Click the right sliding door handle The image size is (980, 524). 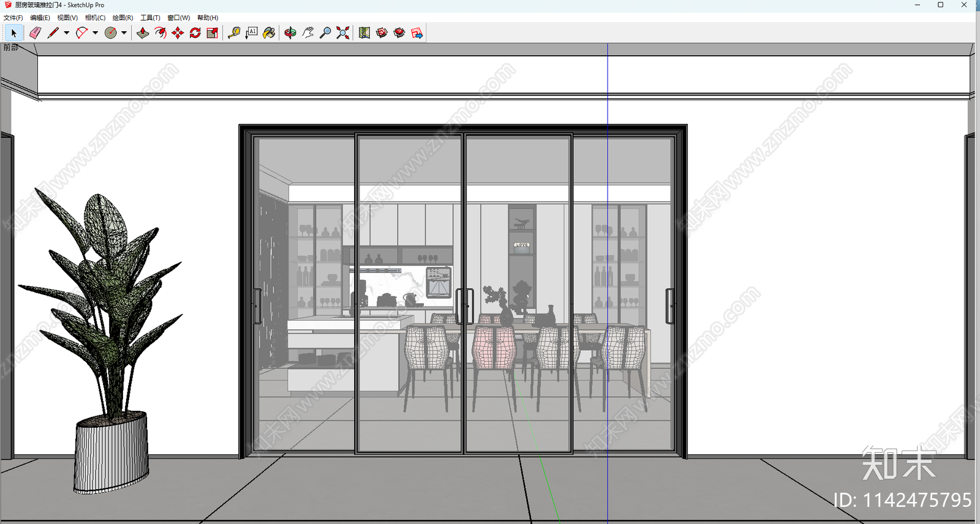pos(669,306)
